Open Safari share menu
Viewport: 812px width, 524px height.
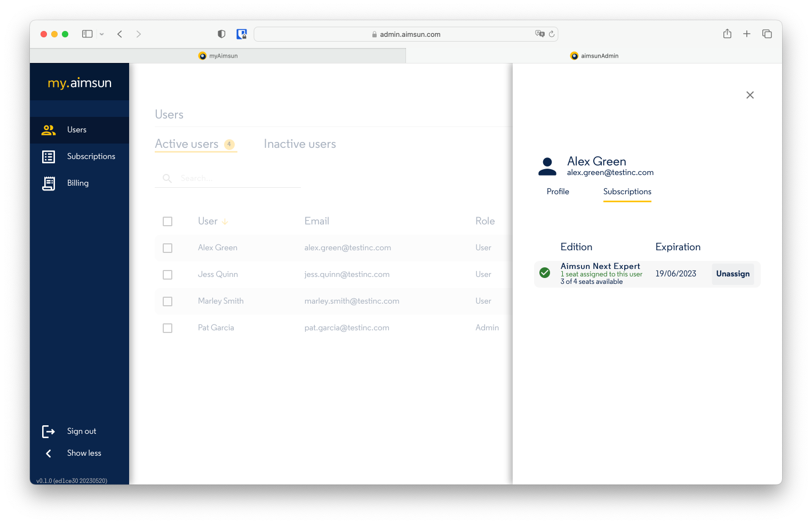pos(727,34)
